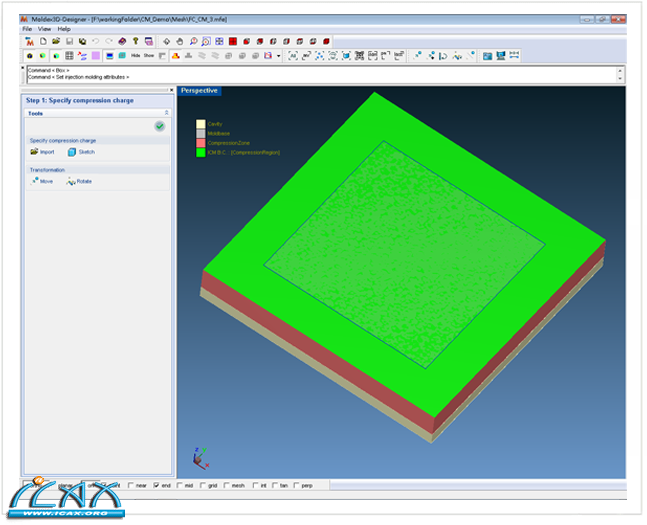Image resolution: width=647 pixels, height=525 pixels.
Task: Click the green ICM B.C. legend swatch
Action: tap(201, 153)
